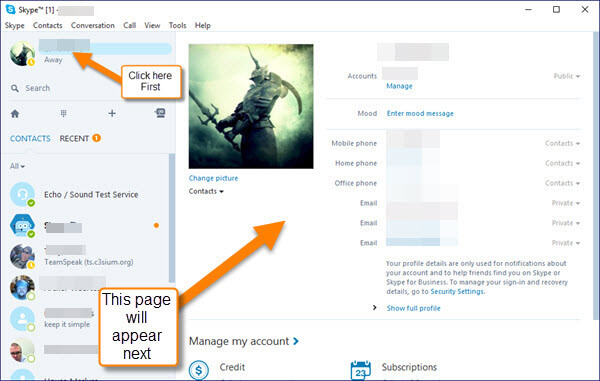This screenshot has height=381, width=600.
Task: Click the plus add contact icon
Action: (112, 113)
